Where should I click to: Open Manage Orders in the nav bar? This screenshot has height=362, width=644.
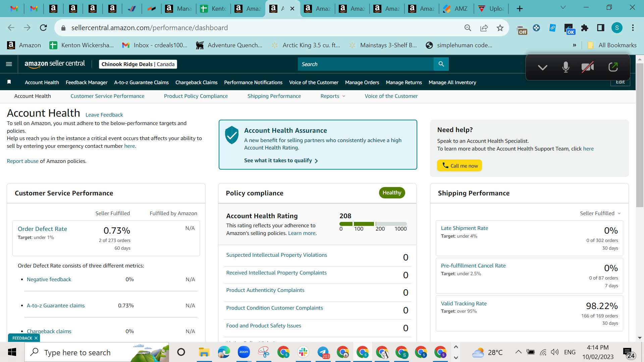[x=362, y=82]
